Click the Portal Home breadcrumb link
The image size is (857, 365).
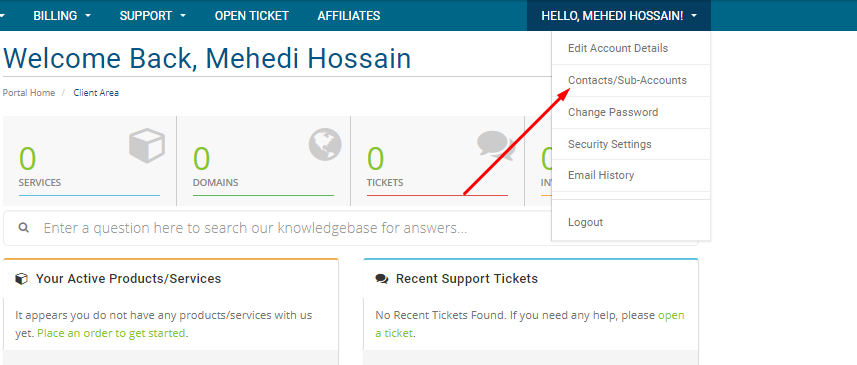coord(28,93)
